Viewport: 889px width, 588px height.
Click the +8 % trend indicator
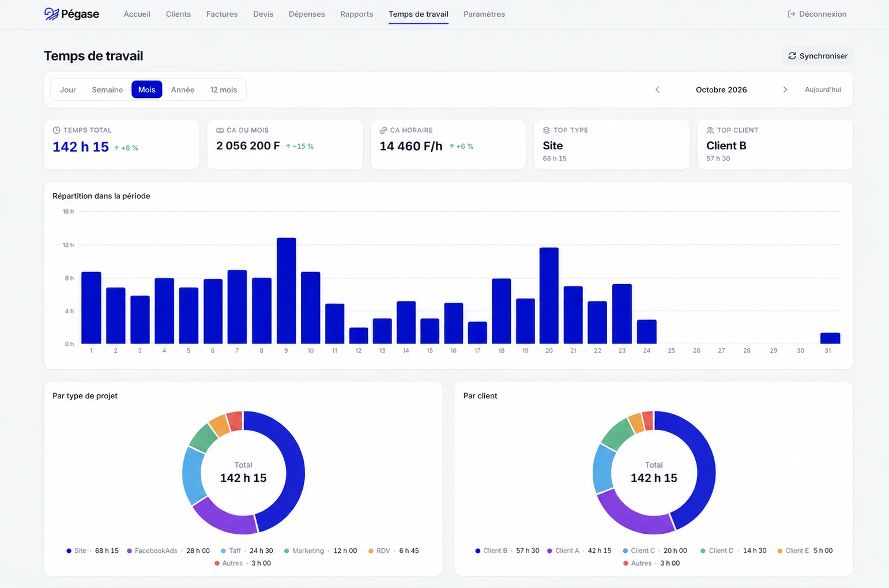tap(126, 148)
